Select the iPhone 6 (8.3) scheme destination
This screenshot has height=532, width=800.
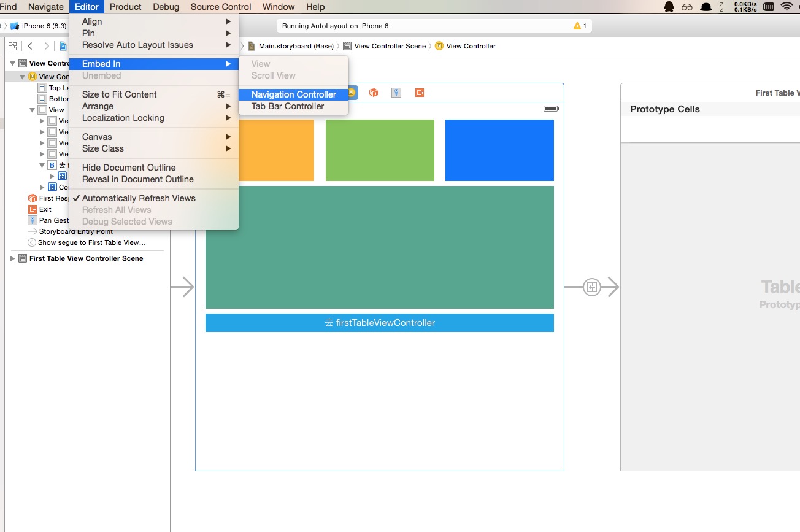pos(39,26)
